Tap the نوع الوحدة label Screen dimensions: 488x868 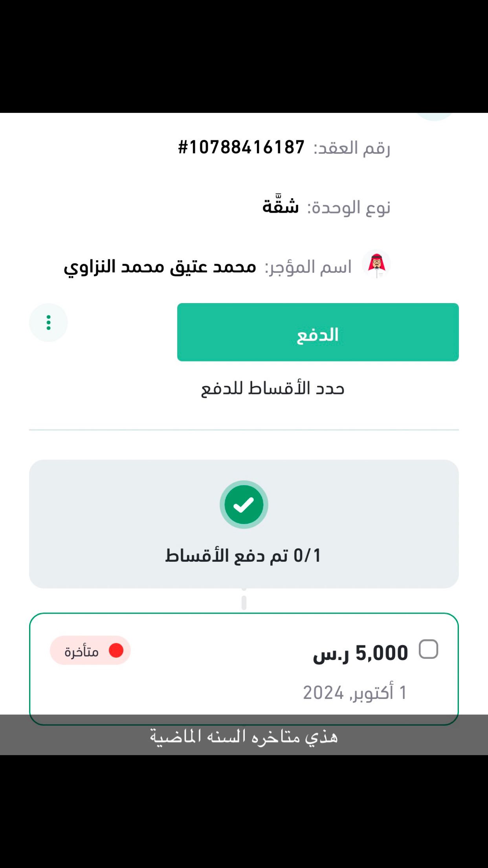(349, 208)
